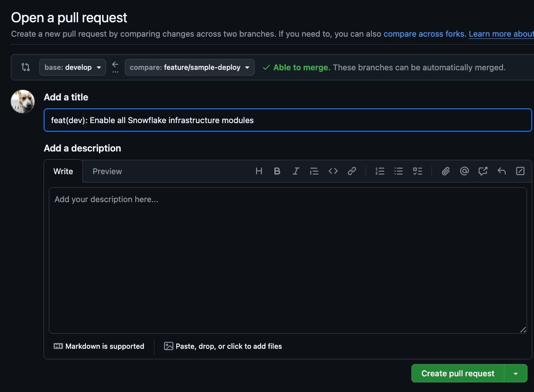Select the Write tab

[63, 172]
